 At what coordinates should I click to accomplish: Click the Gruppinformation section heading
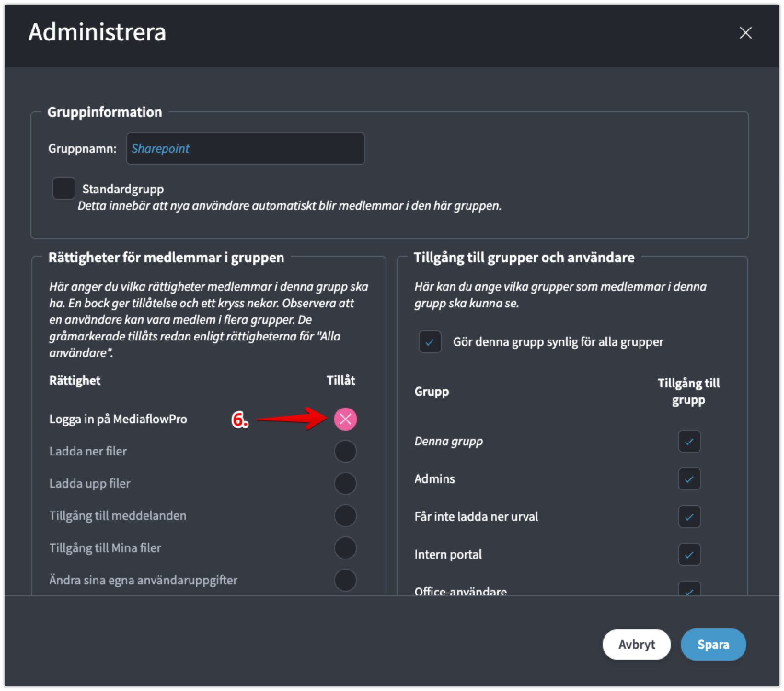(x=105, y=112)
